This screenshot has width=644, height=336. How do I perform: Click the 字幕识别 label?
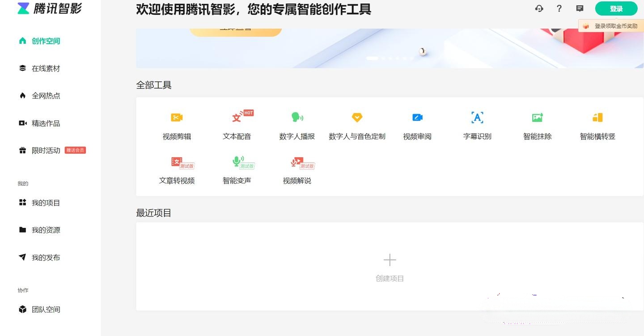pos(477,137)
